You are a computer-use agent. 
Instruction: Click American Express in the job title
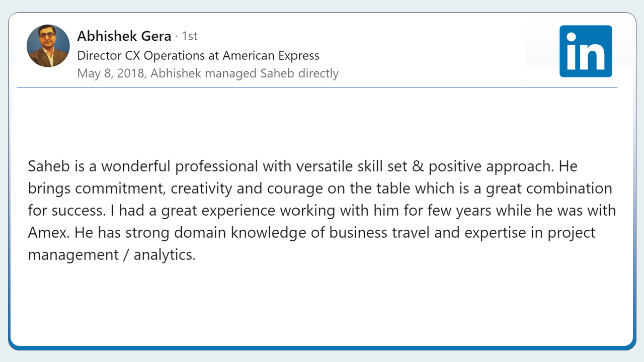[271, 55]
